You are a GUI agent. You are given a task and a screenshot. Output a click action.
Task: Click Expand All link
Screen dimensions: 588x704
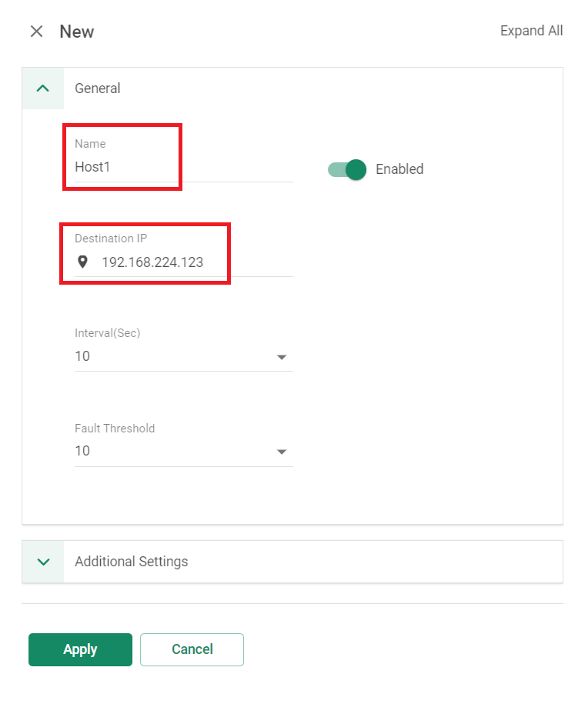531,31
